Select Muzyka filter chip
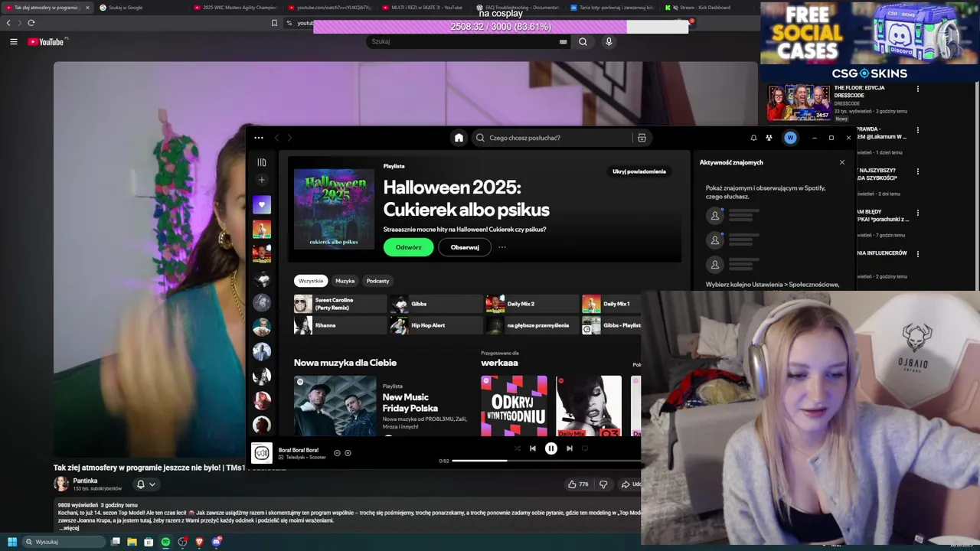The height and width of the screenshot is (551, 980). pos(345,281)
